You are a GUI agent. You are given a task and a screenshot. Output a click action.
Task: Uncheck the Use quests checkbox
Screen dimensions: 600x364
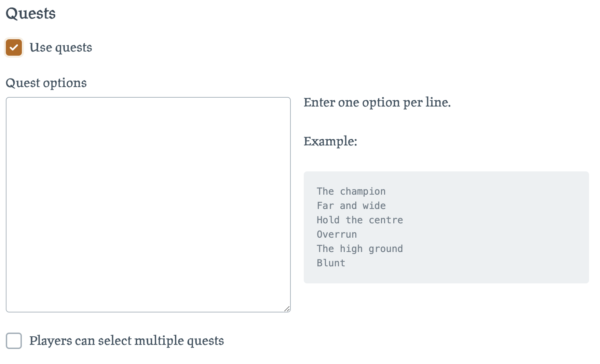coord(14,47)
